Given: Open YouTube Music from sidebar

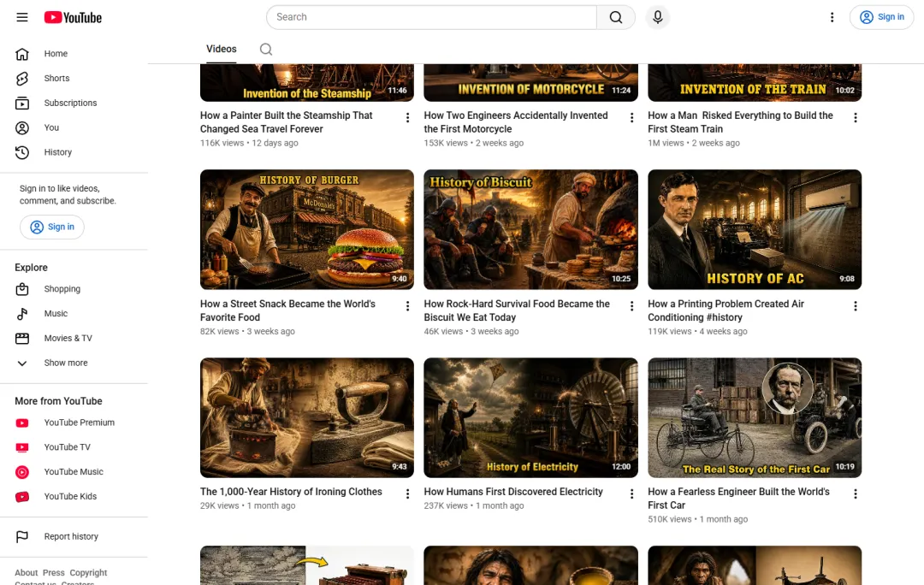Looking at the screenshot, I should [74, 472].
